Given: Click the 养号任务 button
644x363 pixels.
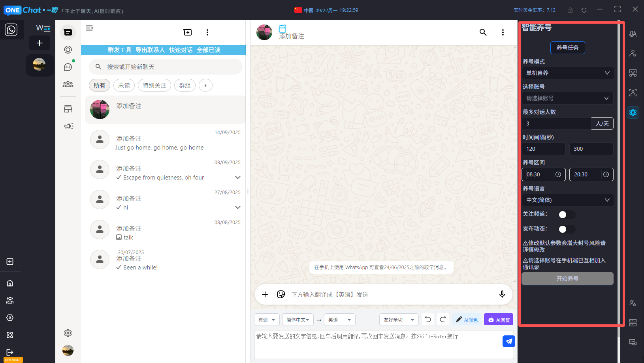Looking at the screenshot, I should coord(567,48).
